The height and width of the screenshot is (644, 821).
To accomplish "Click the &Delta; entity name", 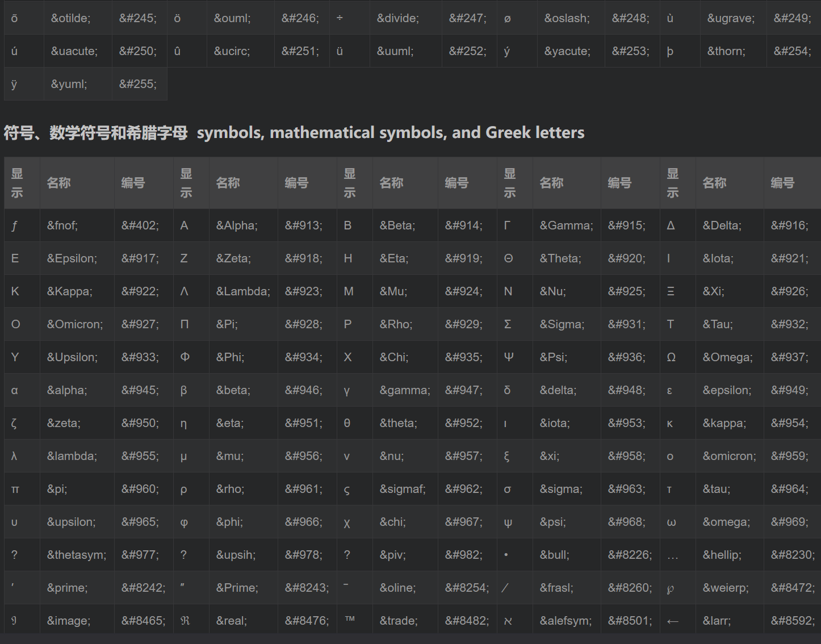I will click(x=722, y=225).
